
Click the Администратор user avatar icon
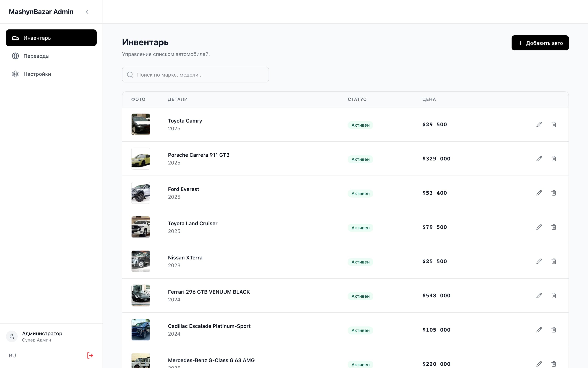click(12, 336)
